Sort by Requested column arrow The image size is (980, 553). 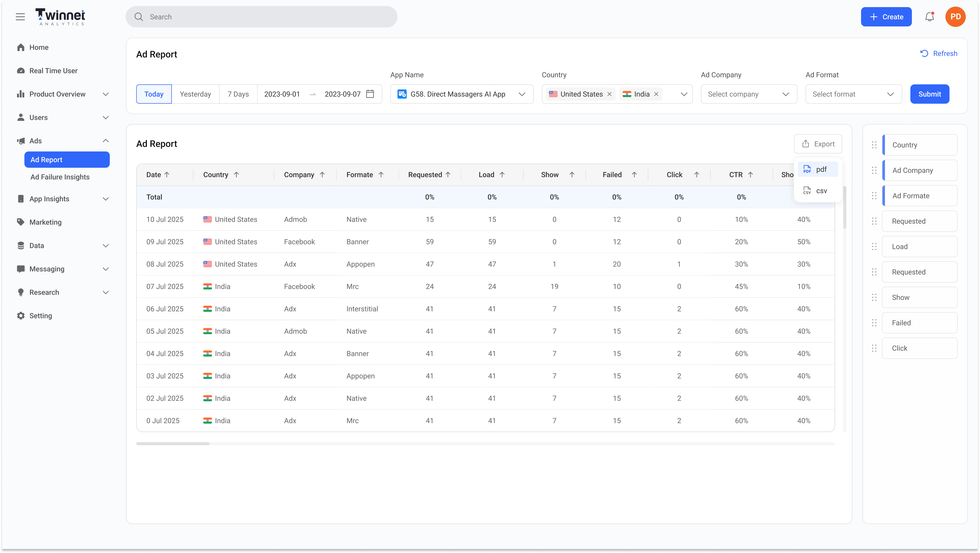pos(448,175)
